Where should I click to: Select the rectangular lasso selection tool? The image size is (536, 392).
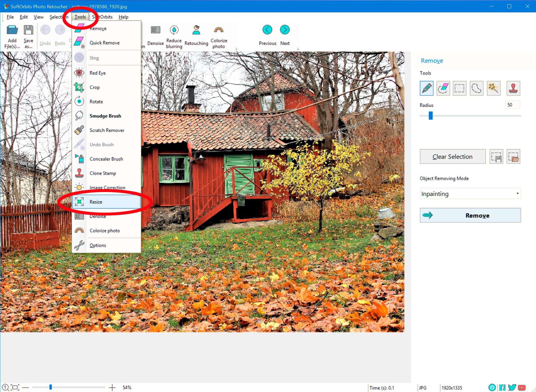pos(460,88)
